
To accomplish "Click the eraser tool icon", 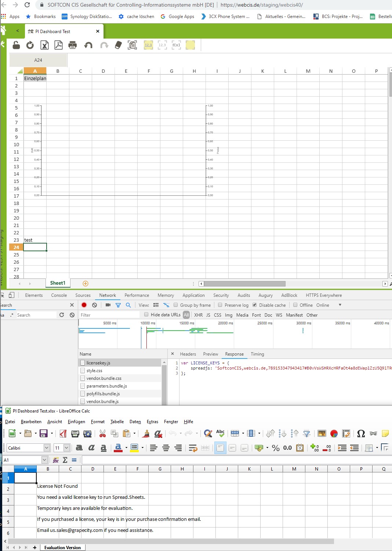I will (x=118, y=45).
